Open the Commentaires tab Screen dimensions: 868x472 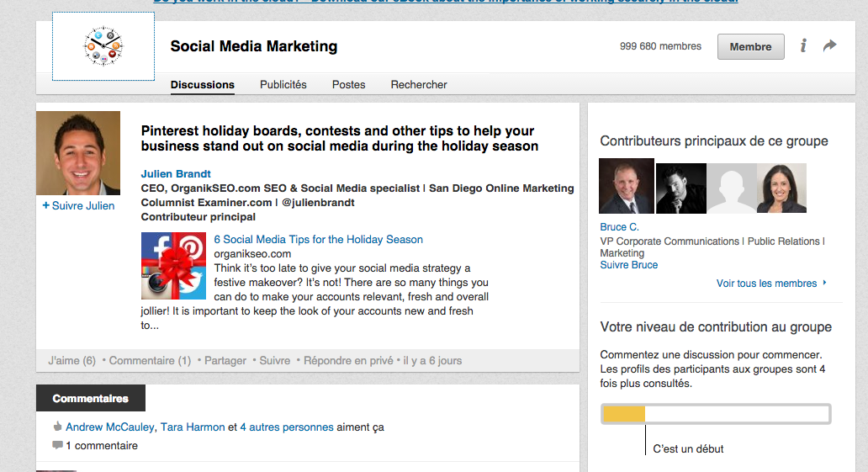[91, 398]
